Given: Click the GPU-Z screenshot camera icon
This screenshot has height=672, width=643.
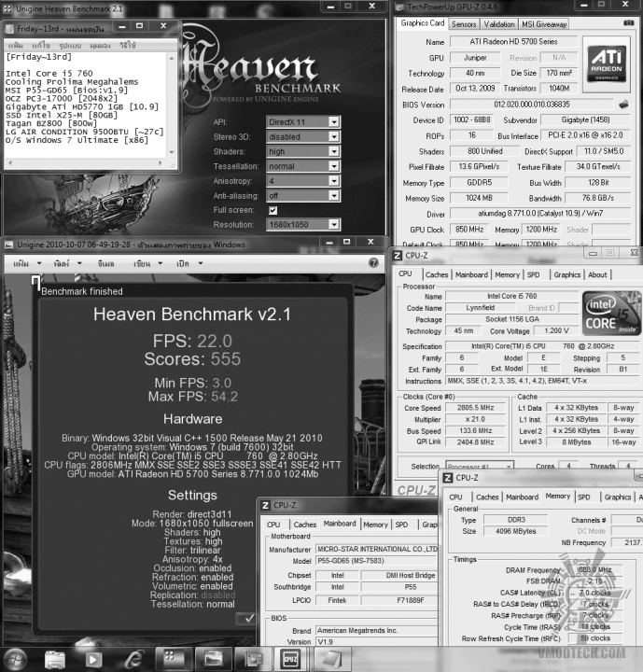Looking at the screenshot, I should pyautogui.click(x=628, y=22).
